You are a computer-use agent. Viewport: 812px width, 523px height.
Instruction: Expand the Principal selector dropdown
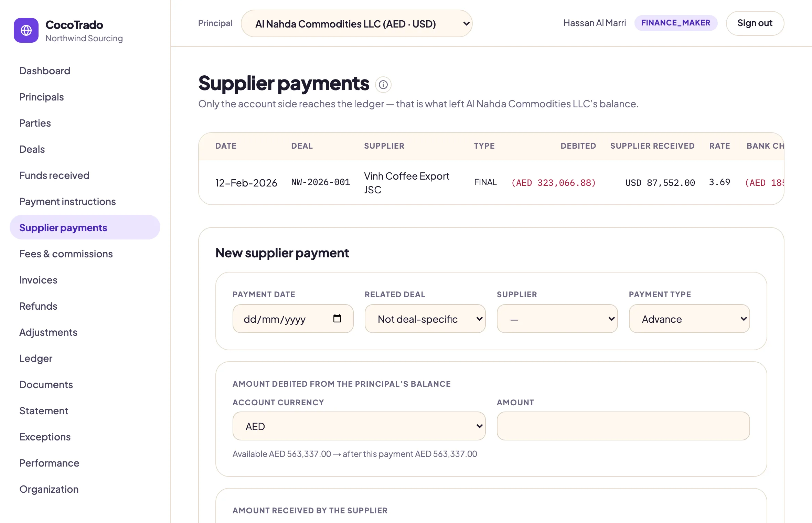(356, 23)
